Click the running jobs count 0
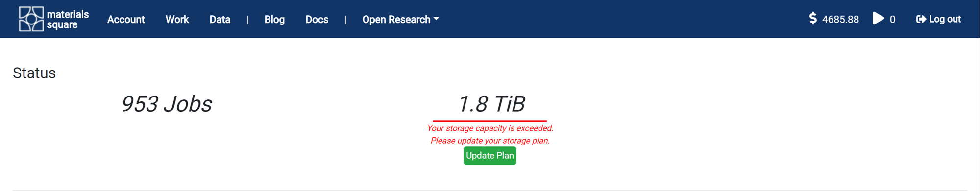This screenshot has height=194, width=980. (892, 20)
